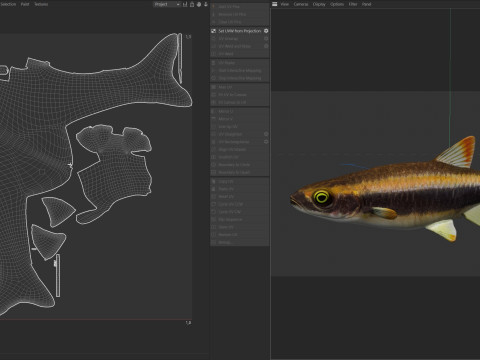Click the lock icon in UV editor header
480x360 pixels.
[x=192, y=4]
